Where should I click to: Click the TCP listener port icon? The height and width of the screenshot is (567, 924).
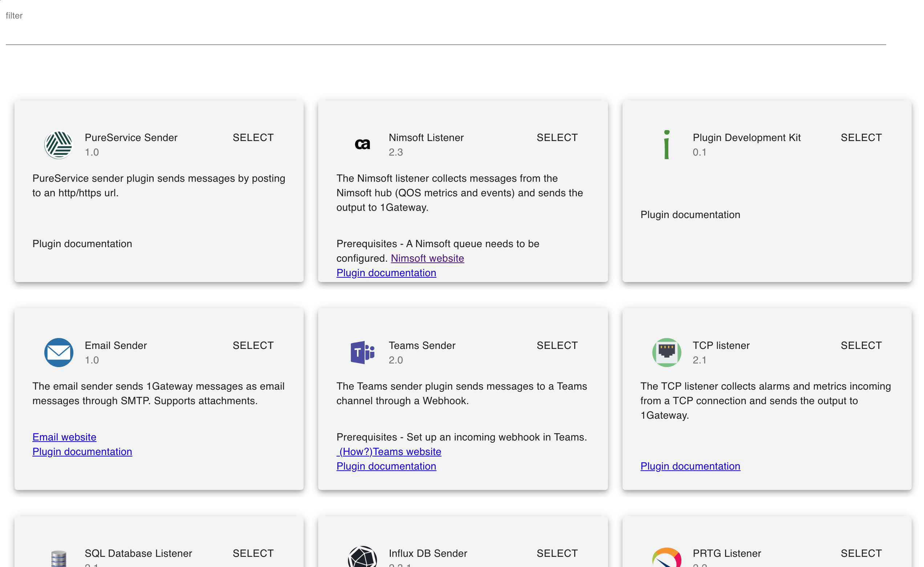pos(666,352)
